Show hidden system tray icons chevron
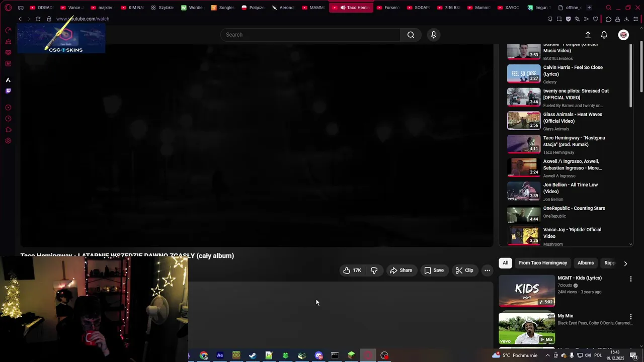This screenshot has height=362, width=644. (x=547, y=355)
